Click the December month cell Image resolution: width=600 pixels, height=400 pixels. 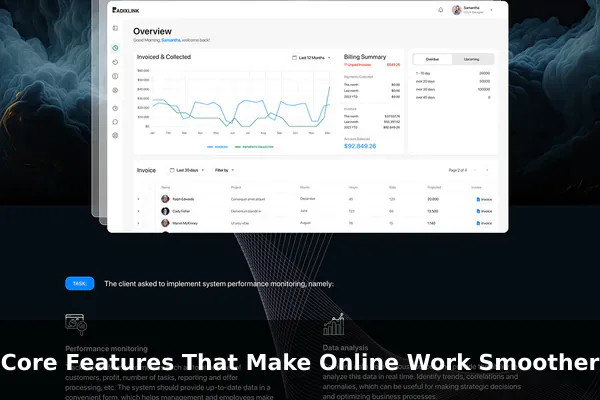pos(308,199)
